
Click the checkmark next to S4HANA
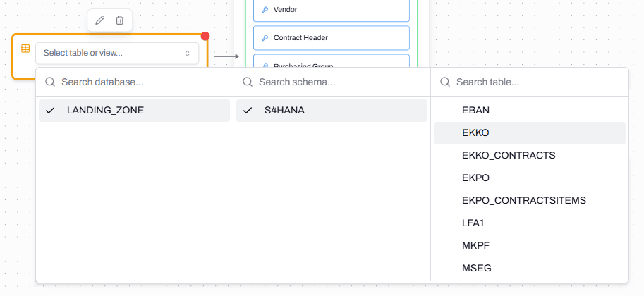tap(248, 111)
